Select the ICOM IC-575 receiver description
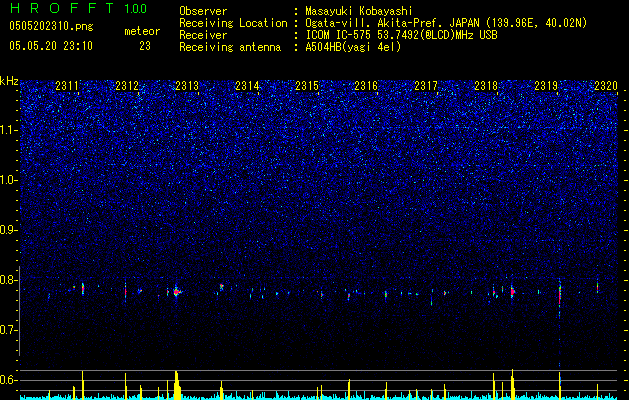This screenshot has height=400, width=629. tap(401, 35)
